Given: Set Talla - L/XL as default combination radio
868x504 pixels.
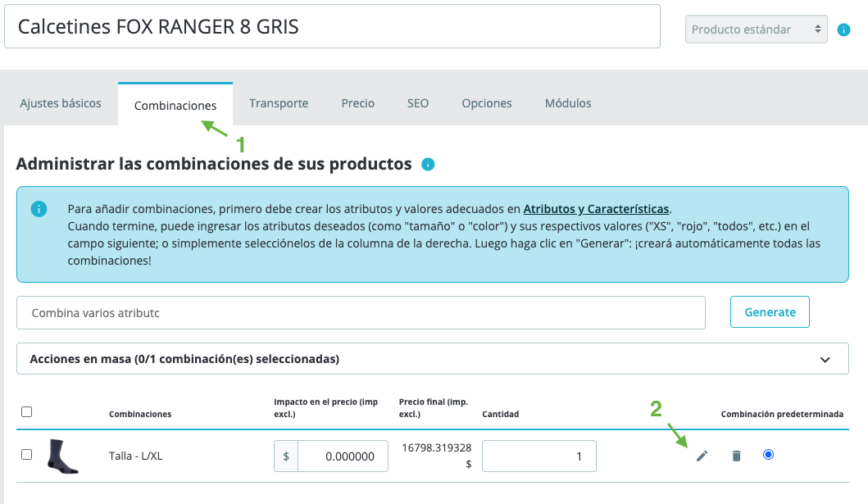Looking at the screenshot, I should tap(768, 455).
